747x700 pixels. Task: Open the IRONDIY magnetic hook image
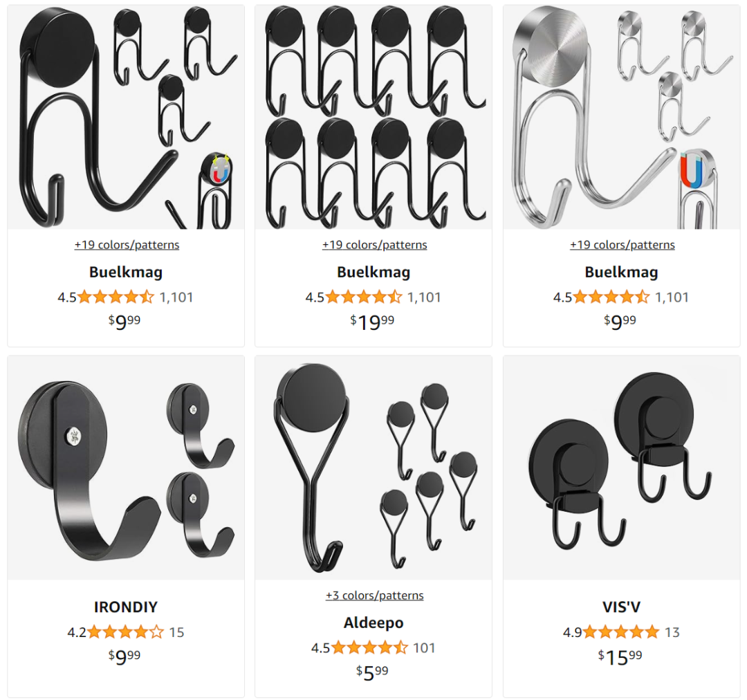point(126,468)
